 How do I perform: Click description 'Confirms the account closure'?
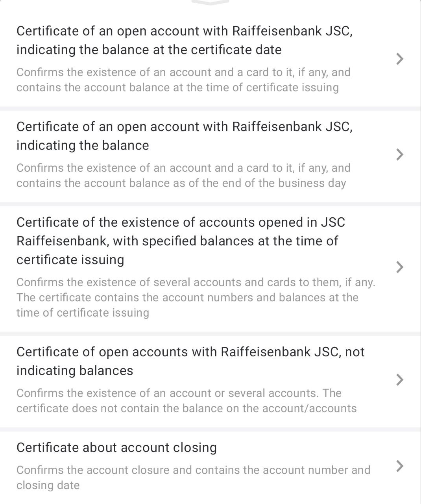click(x=193, y=470)
